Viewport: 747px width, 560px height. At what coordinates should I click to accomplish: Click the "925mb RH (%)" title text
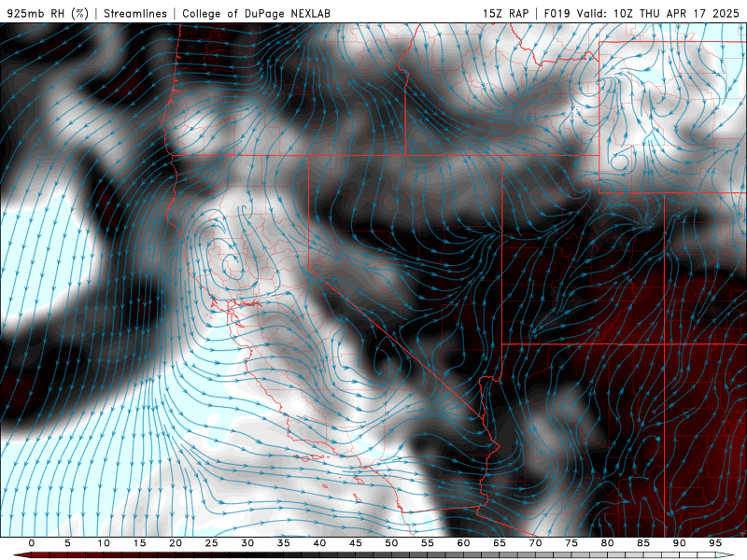(49, 13)
